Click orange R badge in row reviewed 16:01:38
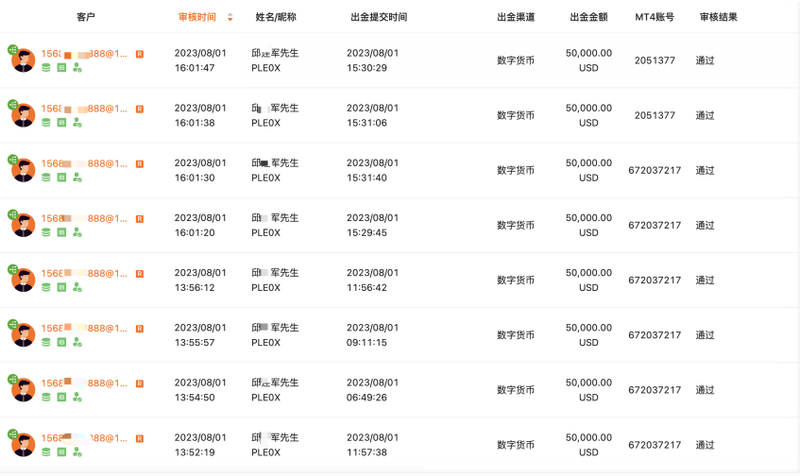The height and width of the screenshot is (476, 800). point(139,109)
